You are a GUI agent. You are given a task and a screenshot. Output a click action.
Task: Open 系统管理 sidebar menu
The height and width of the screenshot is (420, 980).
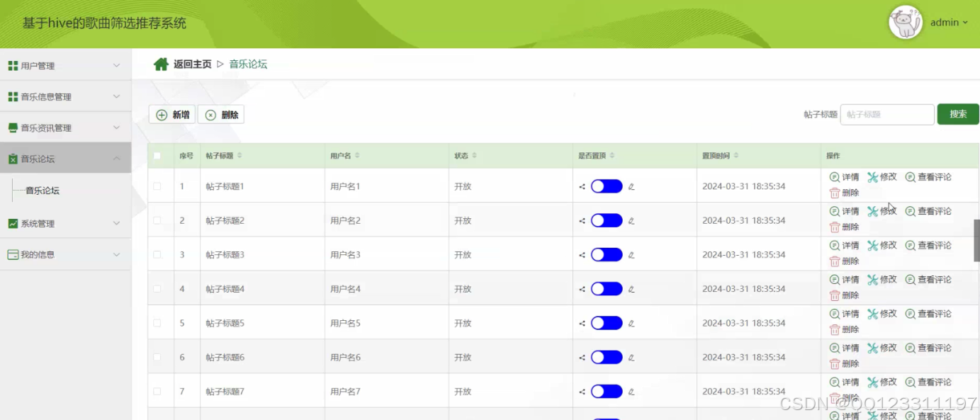coord(66,223)
